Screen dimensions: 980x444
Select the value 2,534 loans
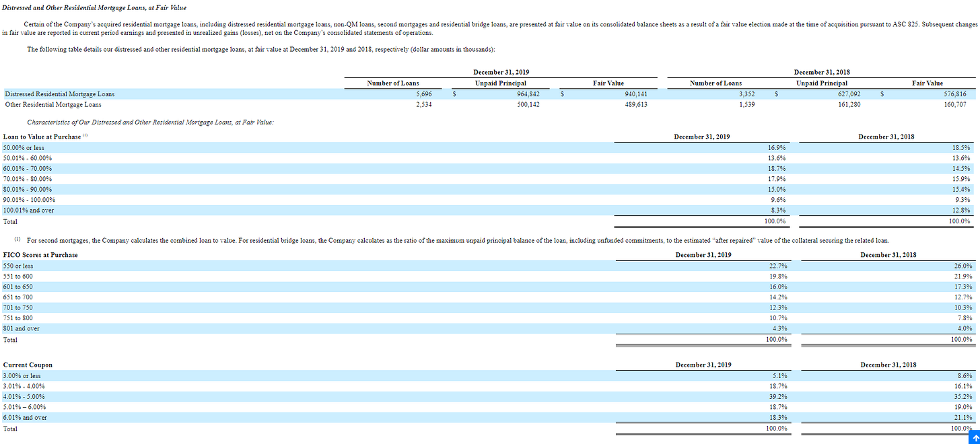tap(424, 105)
